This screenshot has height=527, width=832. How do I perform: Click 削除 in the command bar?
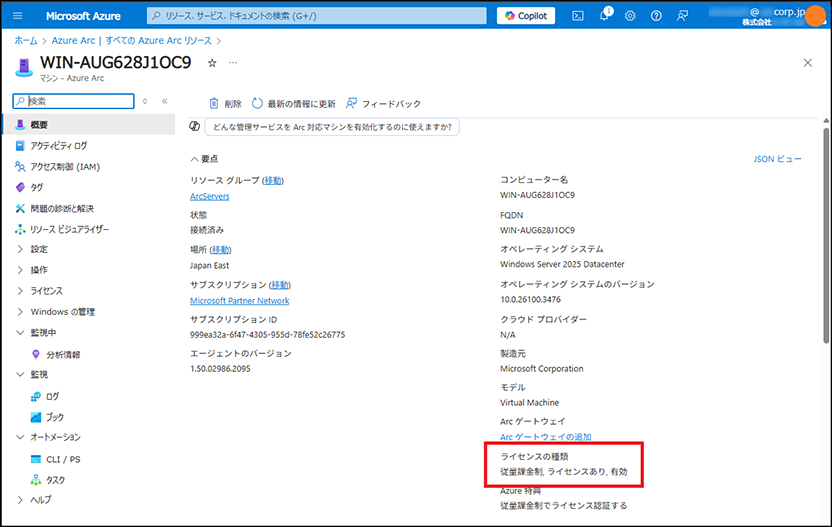pyautogui.click(x=226, y=103)
